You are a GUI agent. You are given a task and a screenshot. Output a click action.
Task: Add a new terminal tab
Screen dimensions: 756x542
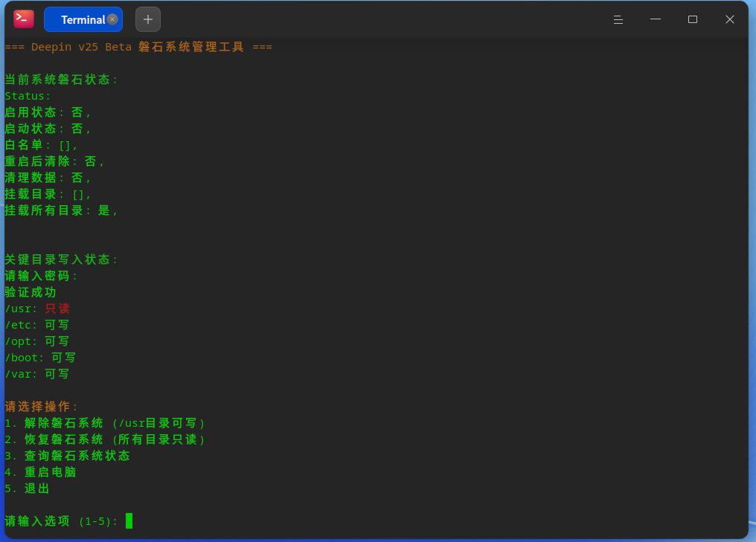click(x=148, y=19)
